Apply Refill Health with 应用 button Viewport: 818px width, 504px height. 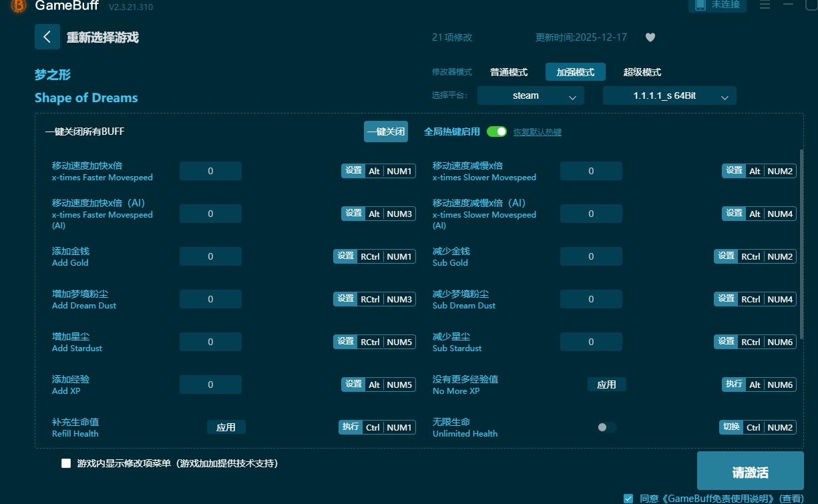click(226, 427)
